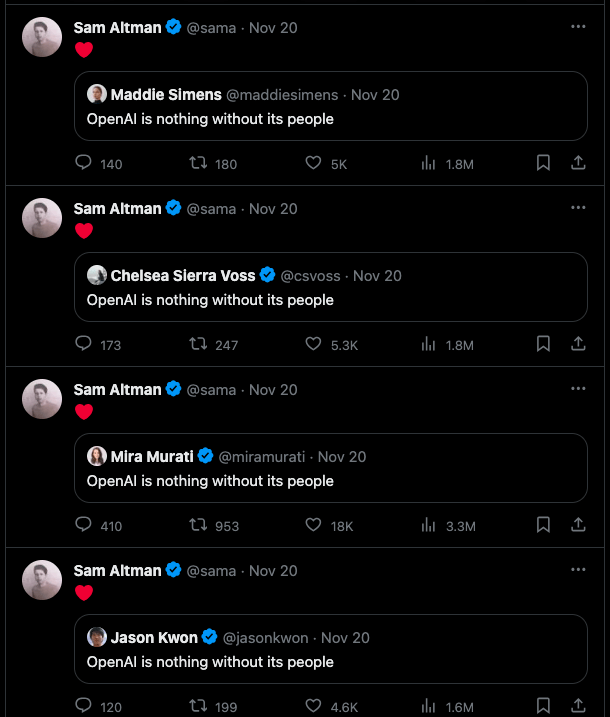This screenshot has width=610, height=717.
Task: View analytics of the tweet quoting Jason Kwon
Action: 429,706
